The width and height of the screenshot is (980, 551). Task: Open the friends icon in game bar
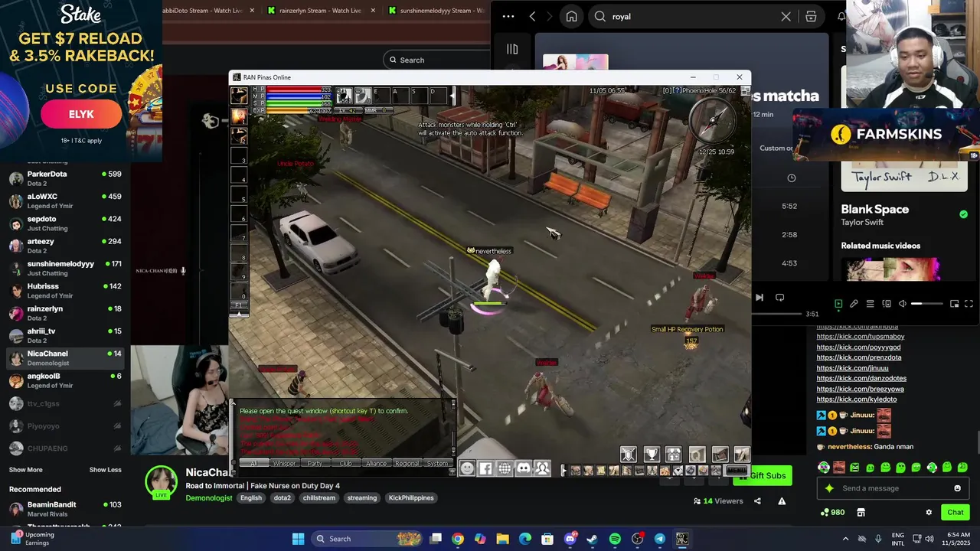tap(542, 468)
